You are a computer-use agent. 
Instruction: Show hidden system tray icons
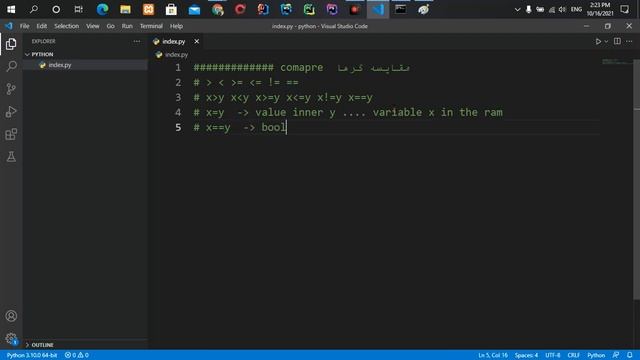pos(517,9)
